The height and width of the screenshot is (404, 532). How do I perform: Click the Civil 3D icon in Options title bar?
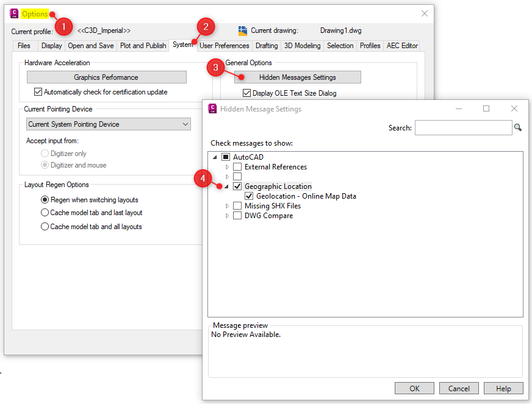(x=14, y=13)
